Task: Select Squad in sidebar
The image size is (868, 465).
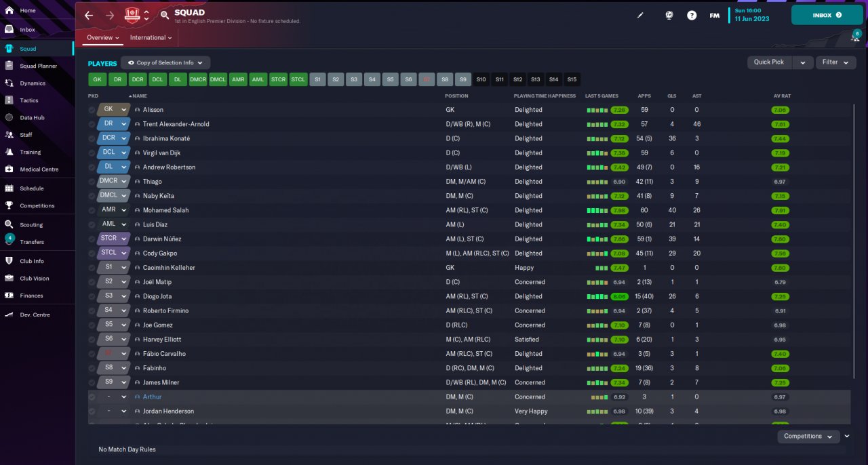Action: coord(37,49)
